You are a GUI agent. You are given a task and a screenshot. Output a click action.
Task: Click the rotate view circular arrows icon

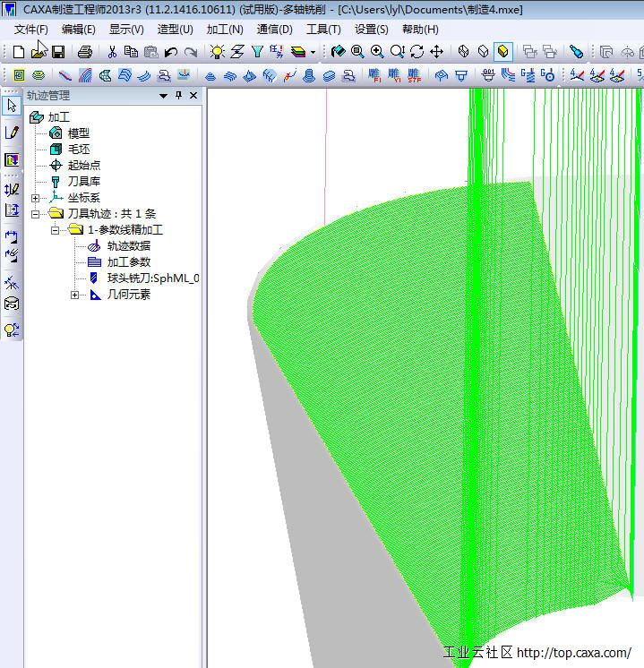point(416,52)
